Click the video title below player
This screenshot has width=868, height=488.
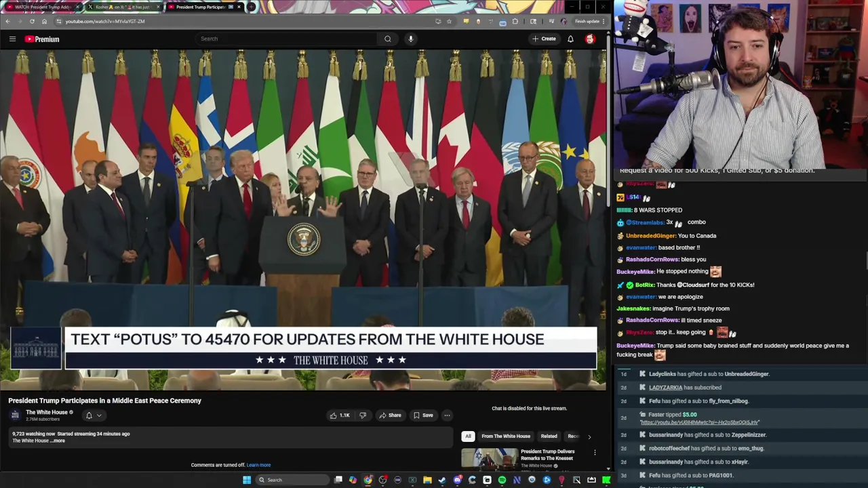coord(105,401)
